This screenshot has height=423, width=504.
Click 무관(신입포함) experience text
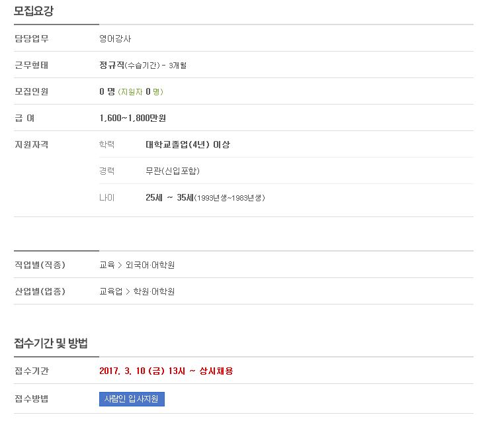(173, 171)
